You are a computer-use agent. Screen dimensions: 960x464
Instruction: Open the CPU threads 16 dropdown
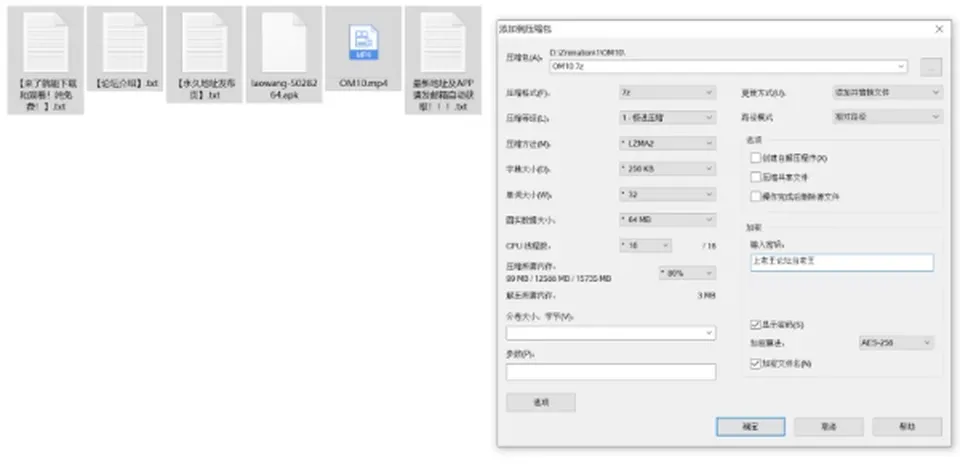[645, 245]
